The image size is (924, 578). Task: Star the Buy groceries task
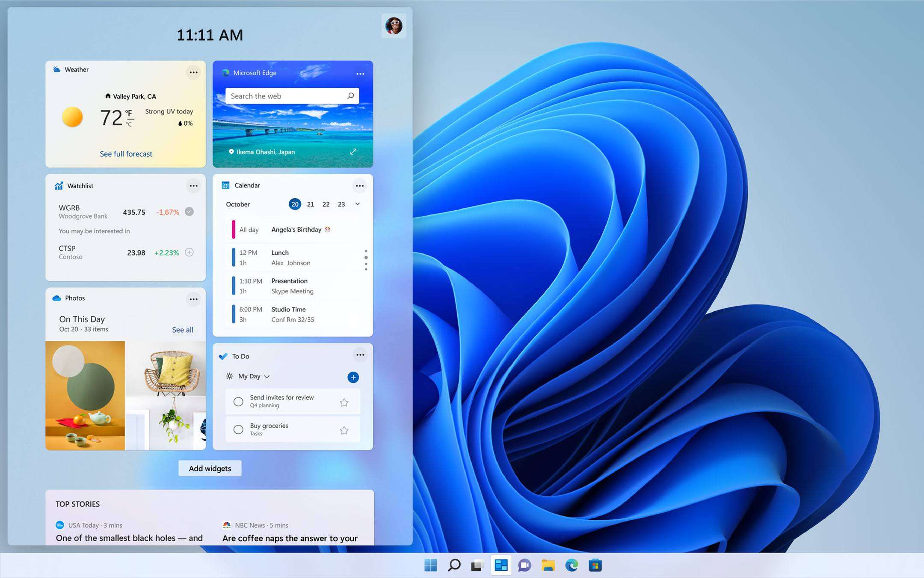point(344,430)
